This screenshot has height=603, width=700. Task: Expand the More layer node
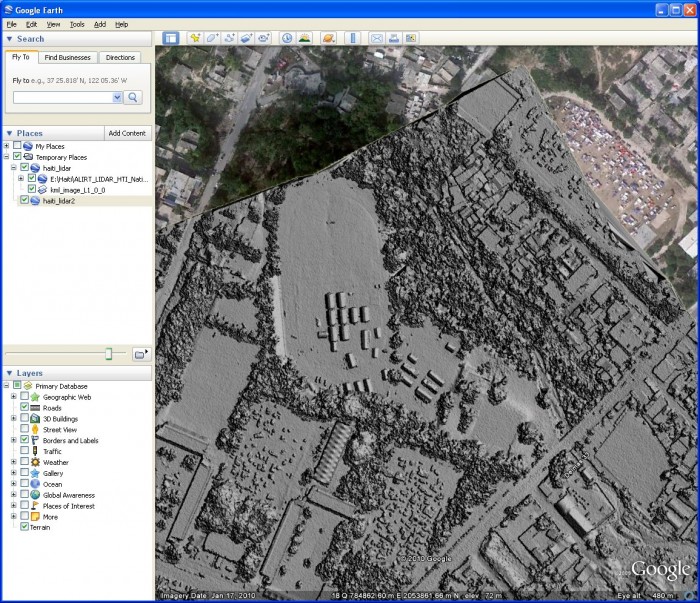[14, 516]
